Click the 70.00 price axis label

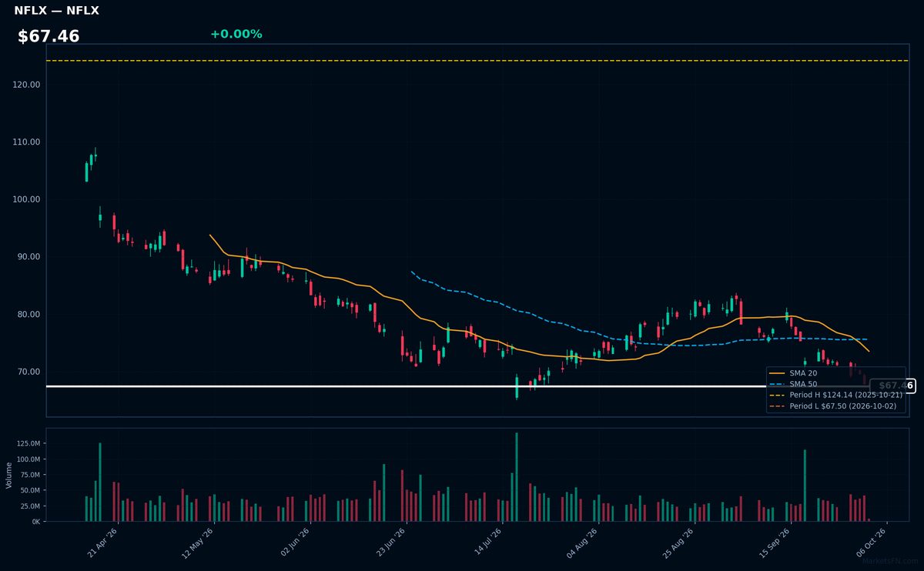28,372
